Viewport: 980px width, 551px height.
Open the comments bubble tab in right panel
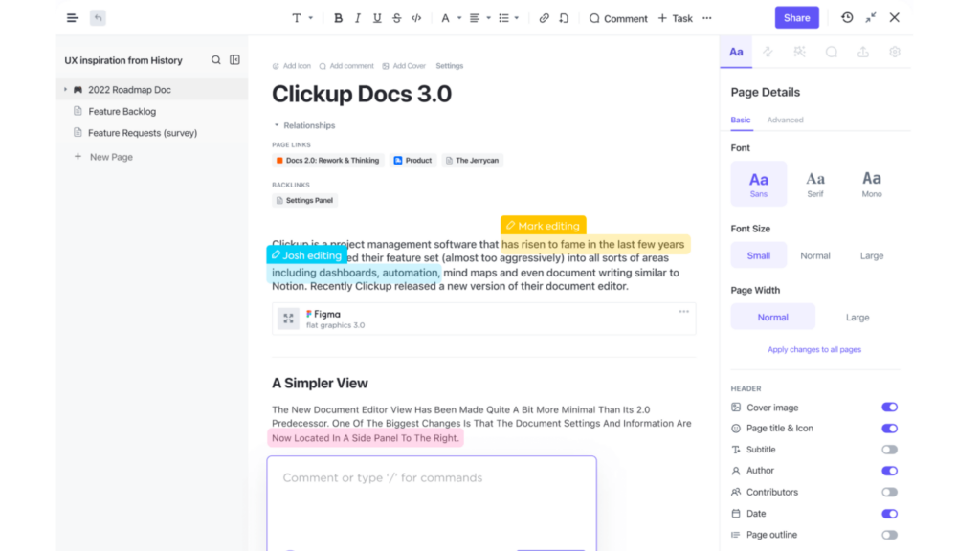coord(832,52)
